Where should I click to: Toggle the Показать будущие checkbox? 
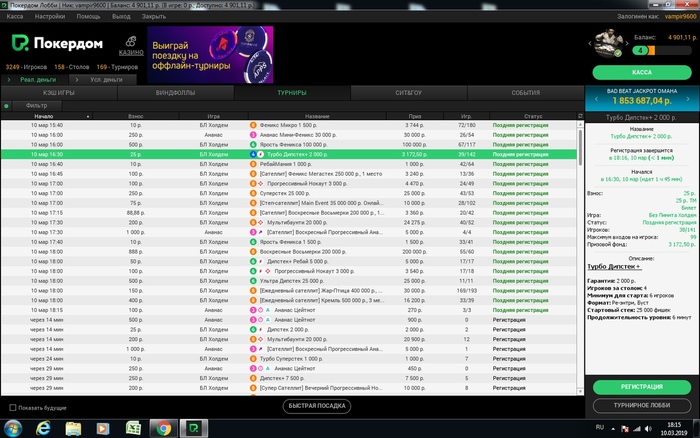[x=13, y=408]
